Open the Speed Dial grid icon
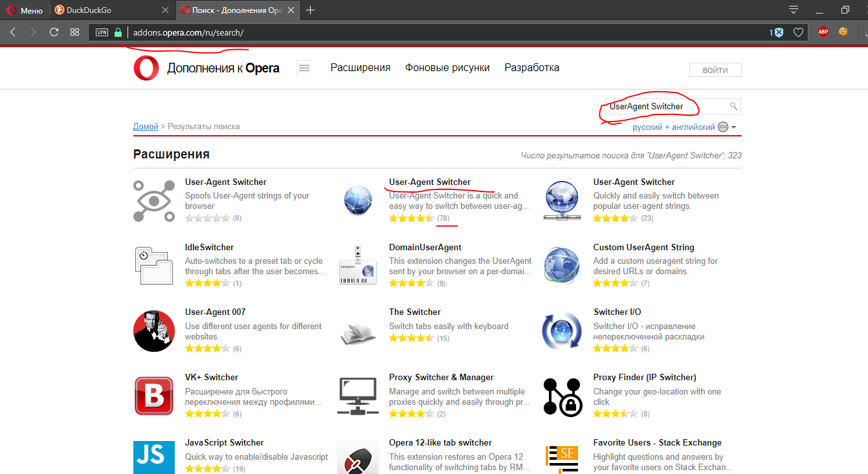The image size is (868, 474). coord(75,32)
